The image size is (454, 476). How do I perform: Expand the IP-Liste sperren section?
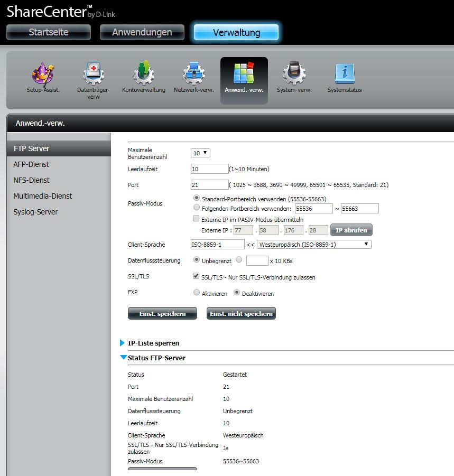[153, 343]
